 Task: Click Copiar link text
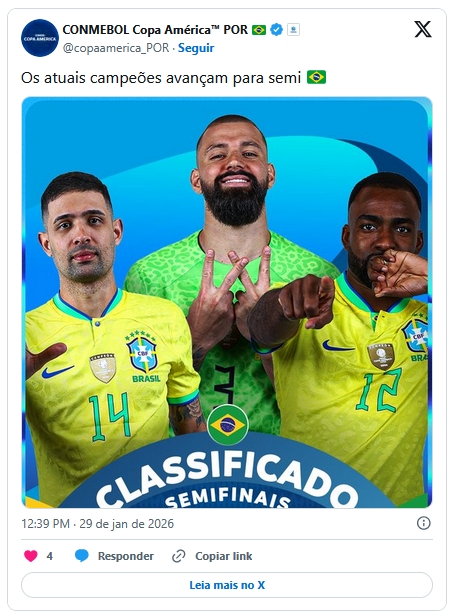224,556
